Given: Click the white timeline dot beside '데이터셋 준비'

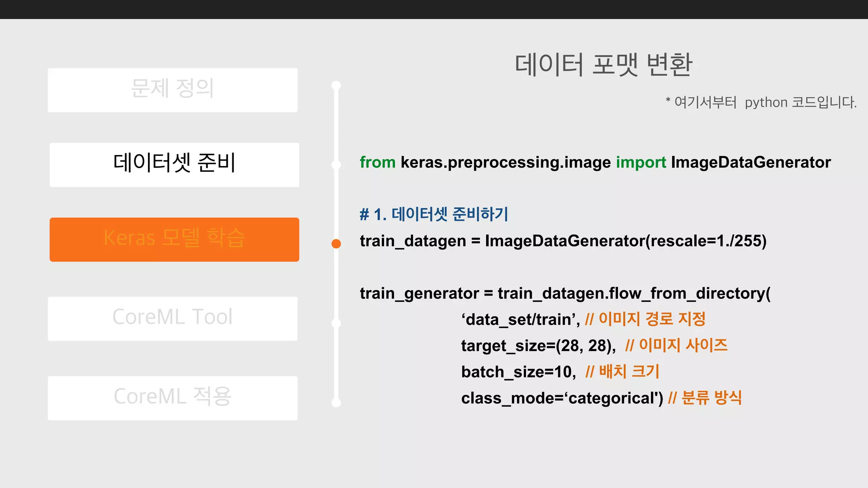Looking at the screenshot, I should (336, 165).
